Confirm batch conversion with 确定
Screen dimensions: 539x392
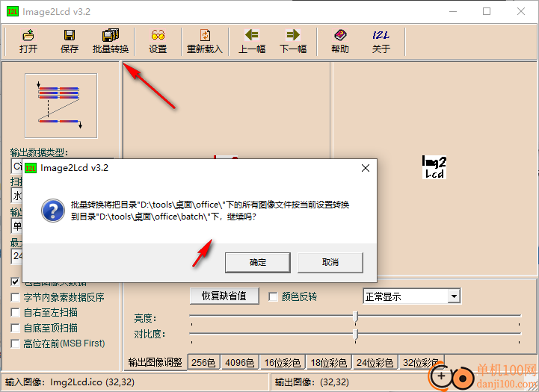(x=258, y=263)
